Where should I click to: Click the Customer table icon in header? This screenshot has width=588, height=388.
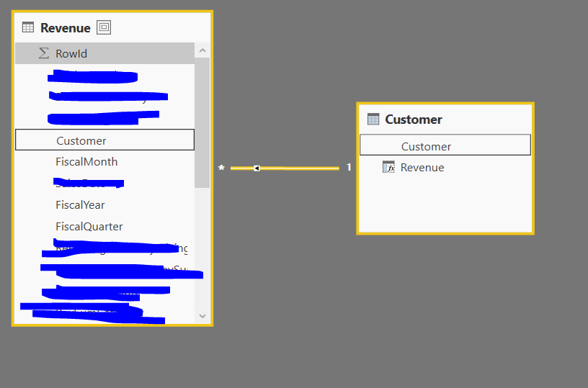373,119
